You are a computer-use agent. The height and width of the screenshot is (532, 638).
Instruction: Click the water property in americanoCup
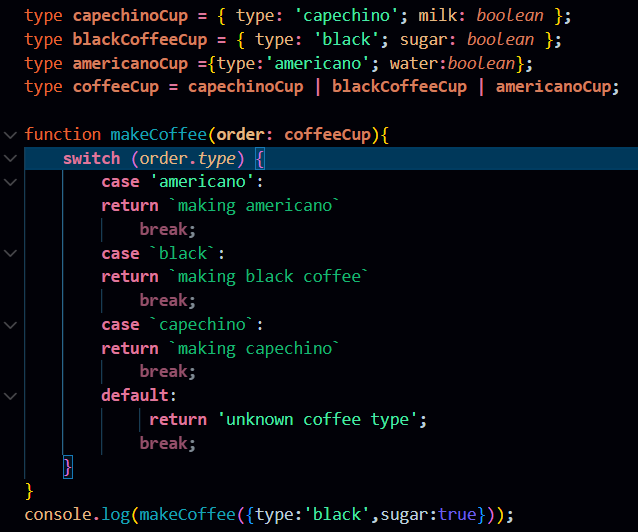point(413,63)
